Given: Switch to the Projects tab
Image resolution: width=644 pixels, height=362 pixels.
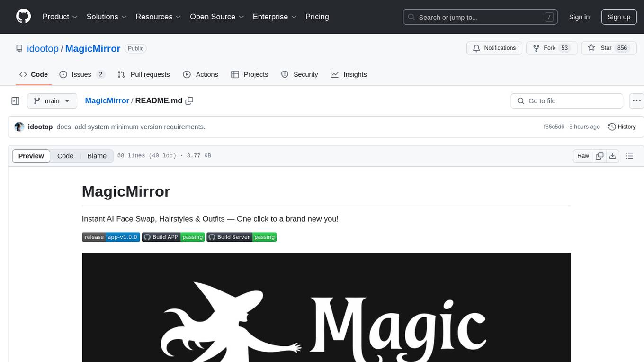Looking at the screenshot, I should point(250,74).
